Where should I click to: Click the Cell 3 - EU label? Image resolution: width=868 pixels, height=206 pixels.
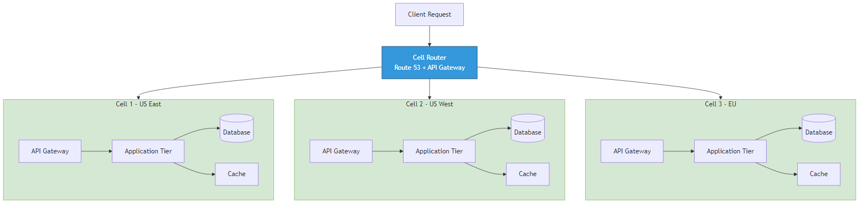[x=720, y=104]
